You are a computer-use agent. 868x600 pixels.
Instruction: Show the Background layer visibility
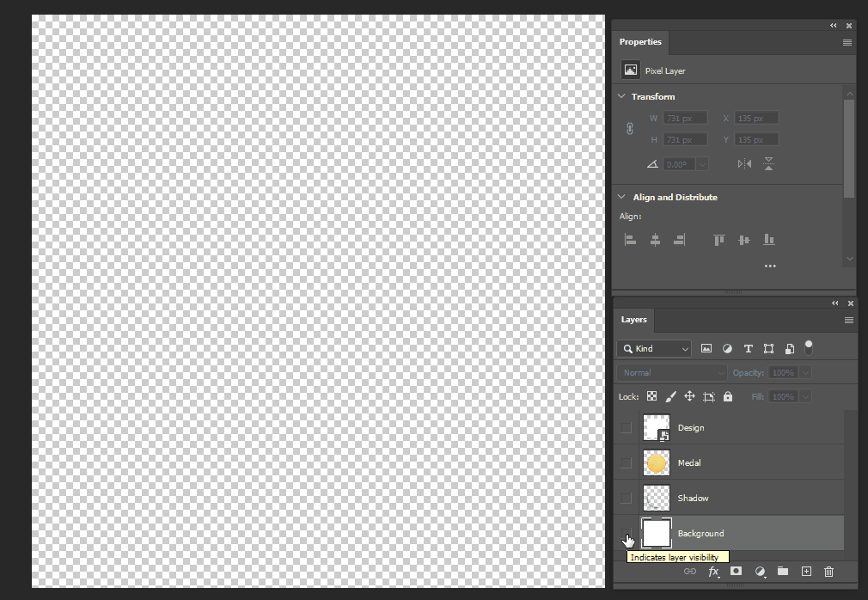pyautogui.click(x=626, y=533)
